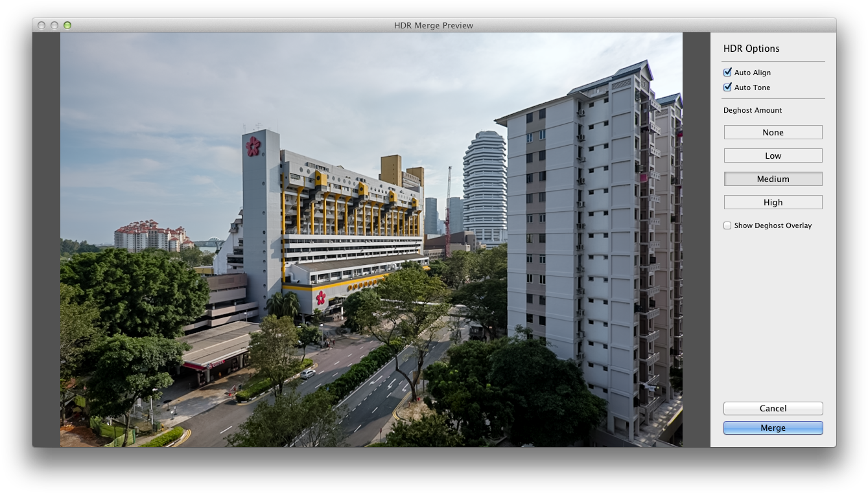
Task: Click the red flower logo atop the tower
Action: coord(253,146)
